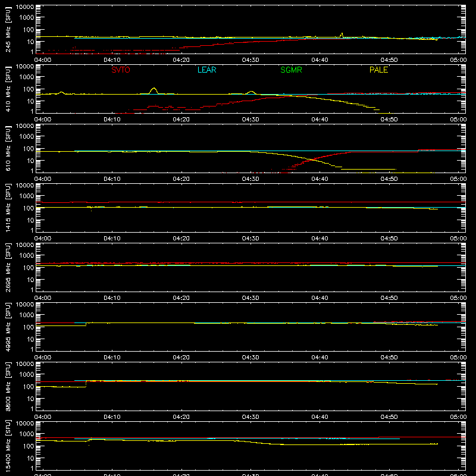Click the green SGMR station legend label
This screenshot has height=476, width=476.
click(291, 70)
